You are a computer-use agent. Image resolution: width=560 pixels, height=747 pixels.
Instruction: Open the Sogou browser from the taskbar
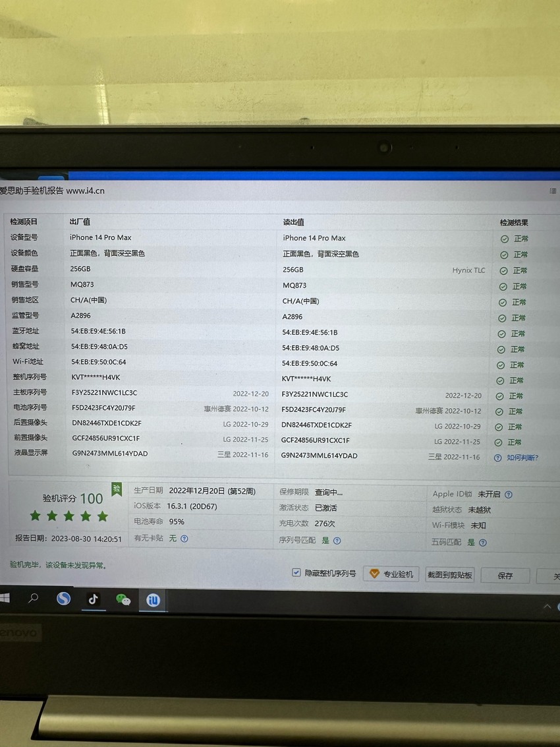pos(63,599)
